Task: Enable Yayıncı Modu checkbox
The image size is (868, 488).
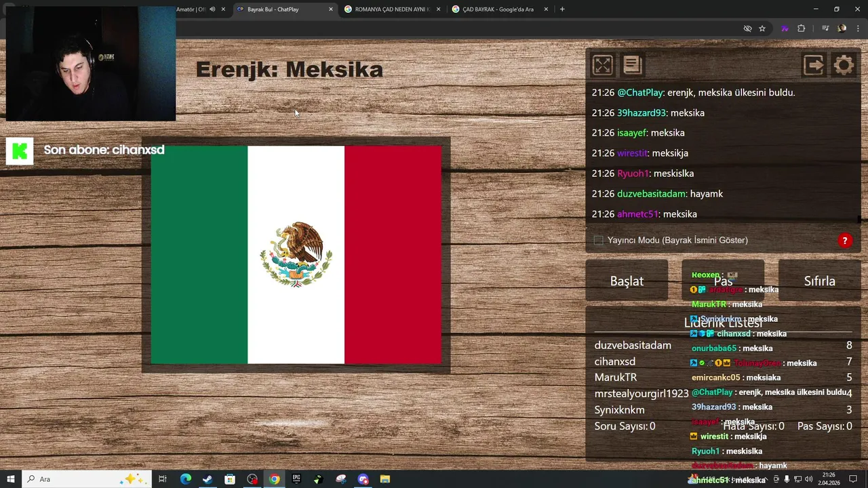Action: (598, 240)
